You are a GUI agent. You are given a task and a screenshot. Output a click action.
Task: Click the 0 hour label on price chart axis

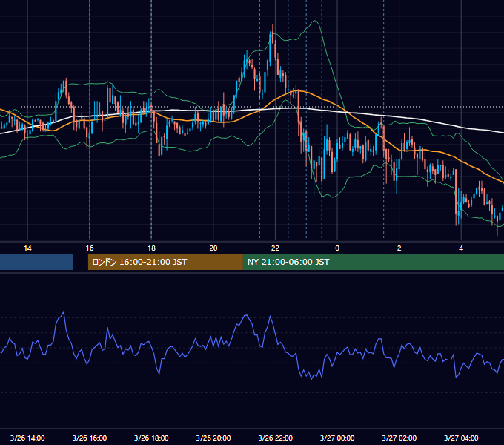[337, 248]
